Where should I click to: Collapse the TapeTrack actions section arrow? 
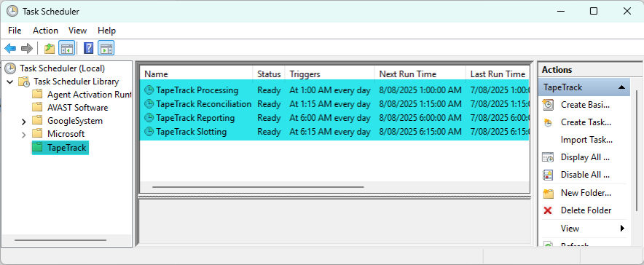coord(621,87)
